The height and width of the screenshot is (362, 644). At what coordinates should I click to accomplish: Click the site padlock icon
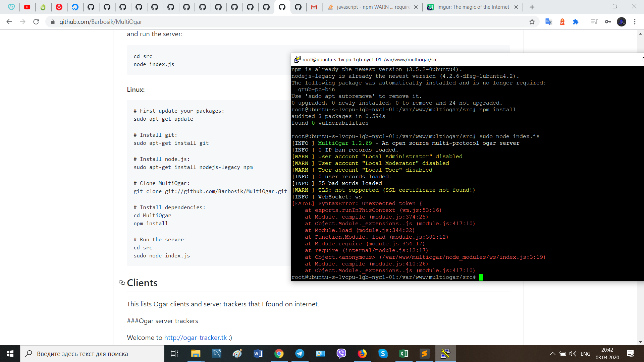(x=53, y=22)
